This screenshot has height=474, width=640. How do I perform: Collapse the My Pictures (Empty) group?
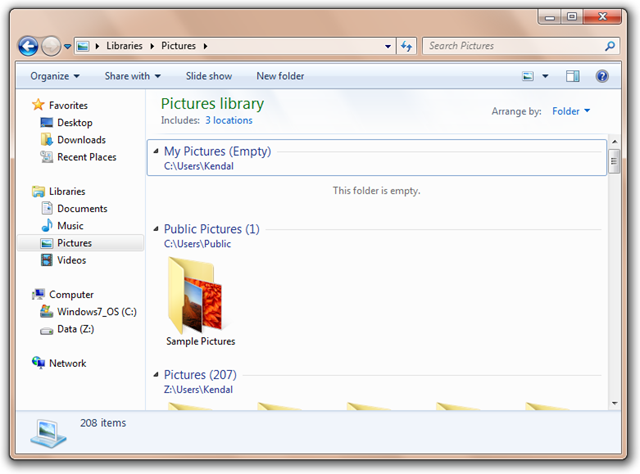156,151
